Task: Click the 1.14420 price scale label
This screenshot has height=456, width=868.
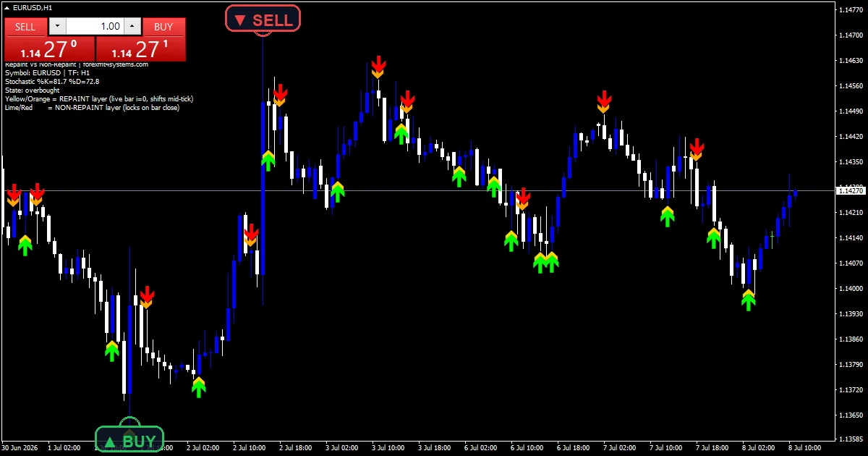Action: [x=851, y=137]
